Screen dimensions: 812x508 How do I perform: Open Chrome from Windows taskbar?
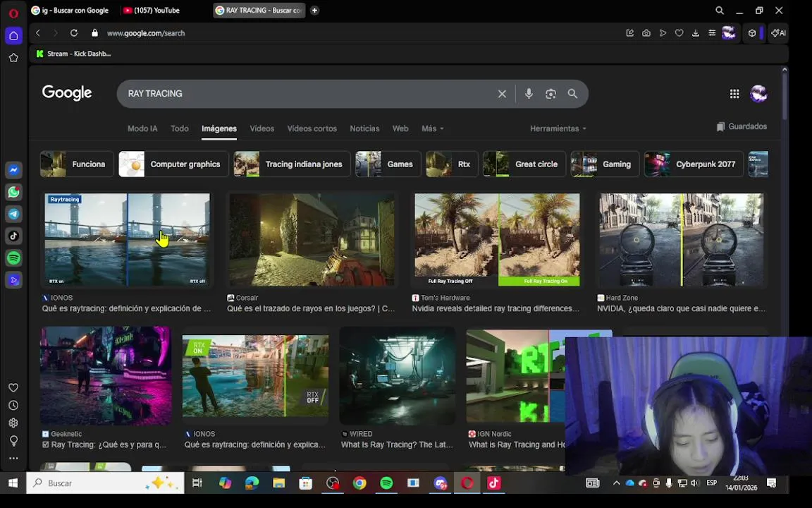(x=359, y=483)
